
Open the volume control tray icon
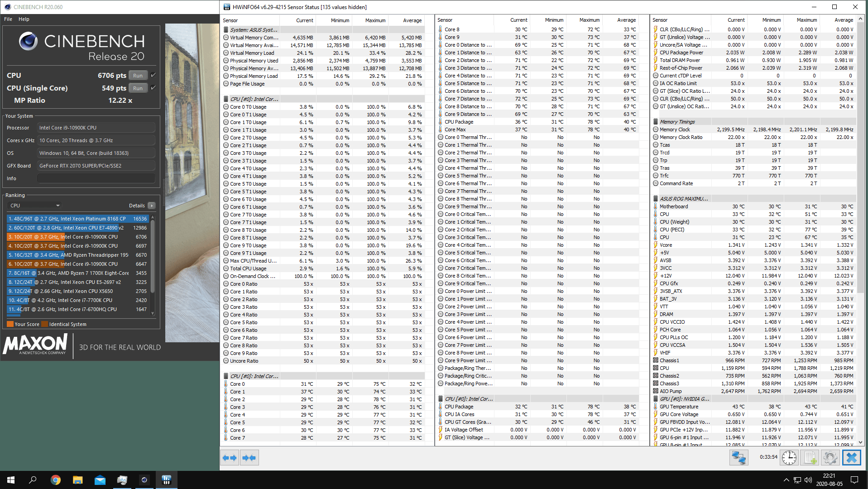tap(808, 480)
